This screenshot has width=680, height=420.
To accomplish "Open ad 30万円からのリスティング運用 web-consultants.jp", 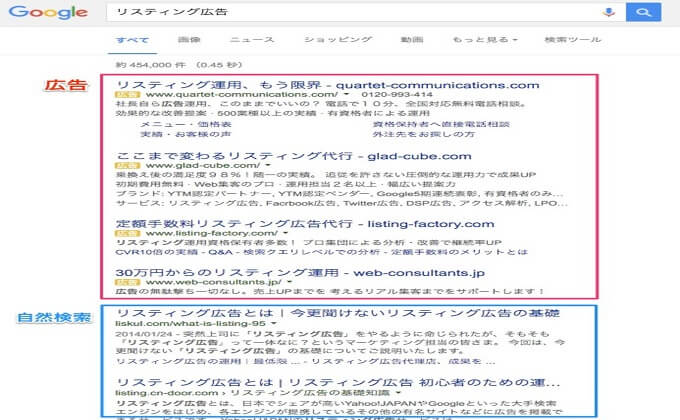I will pyautogui.click(x=300, y=272).
